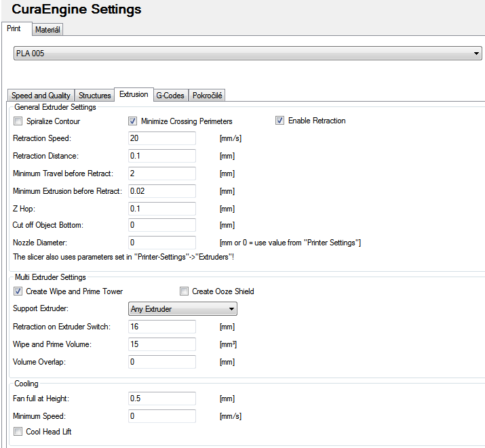
Task: Enable the Spiralize Contour checkbox
Action: (18, 121)
